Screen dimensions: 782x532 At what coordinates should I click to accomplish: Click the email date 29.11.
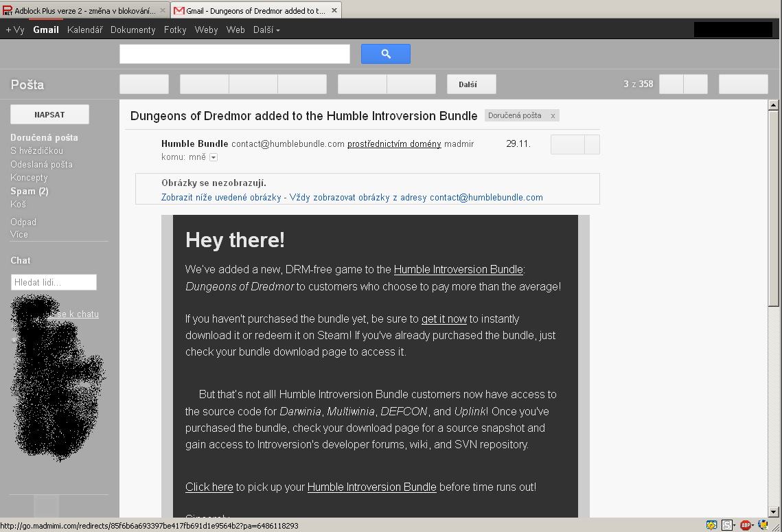tap(518, 144)
